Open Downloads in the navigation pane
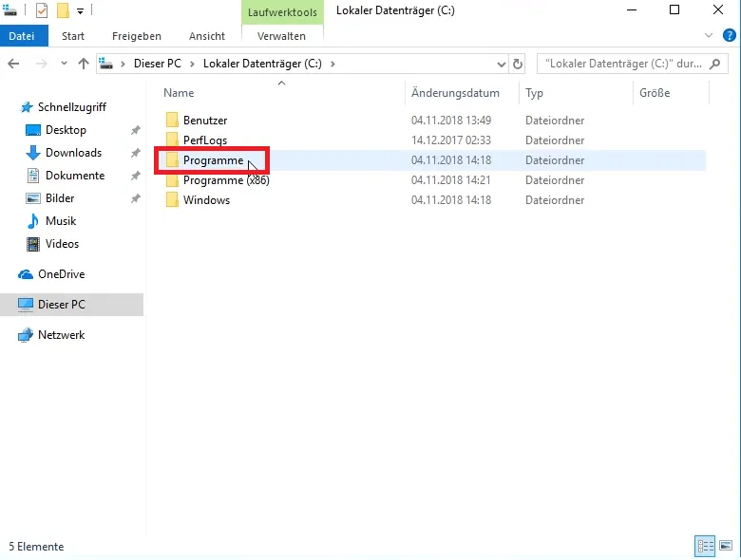 (x=73, y=153)
